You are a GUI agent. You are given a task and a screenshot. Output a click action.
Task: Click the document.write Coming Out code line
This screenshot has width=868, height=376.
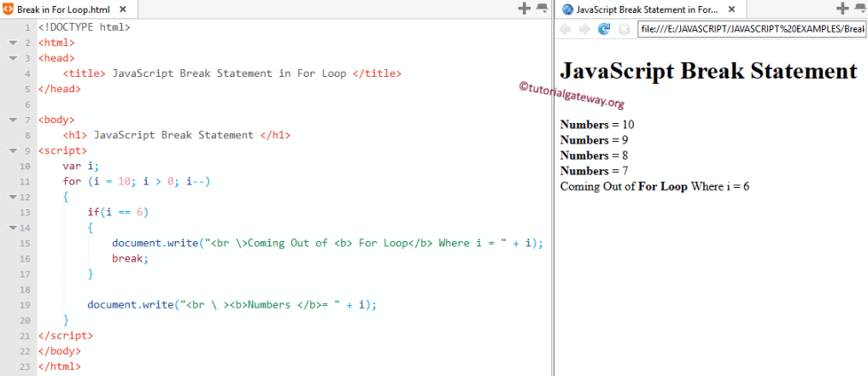tap(328, 243)
